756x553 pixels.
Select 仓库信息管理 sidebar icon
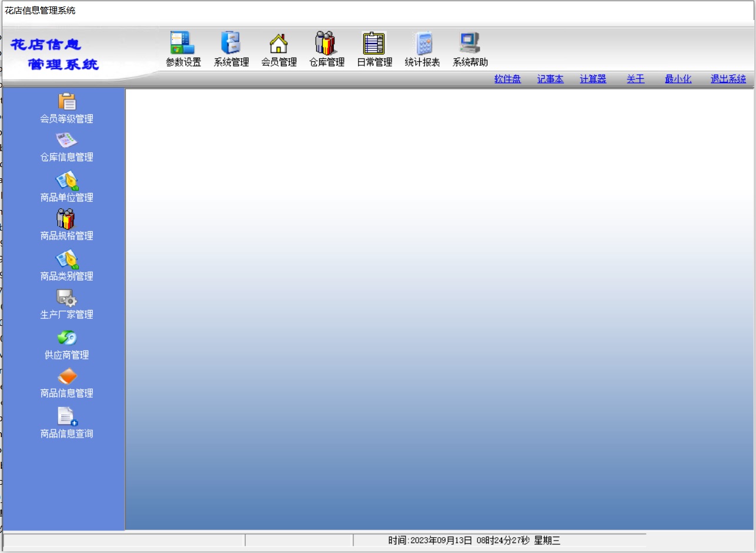click(66, 141)
